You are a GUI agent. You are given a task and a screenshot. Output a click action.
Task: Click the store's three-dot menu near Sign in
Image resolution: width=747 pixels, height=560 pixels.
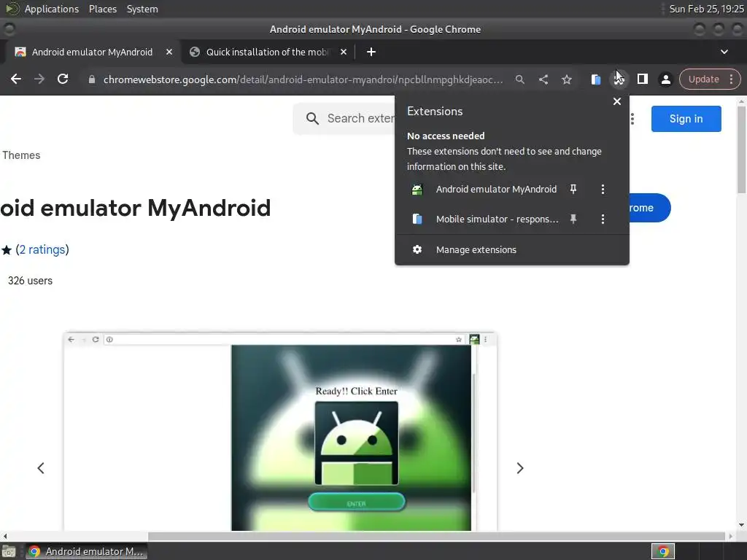click(632, 119)
